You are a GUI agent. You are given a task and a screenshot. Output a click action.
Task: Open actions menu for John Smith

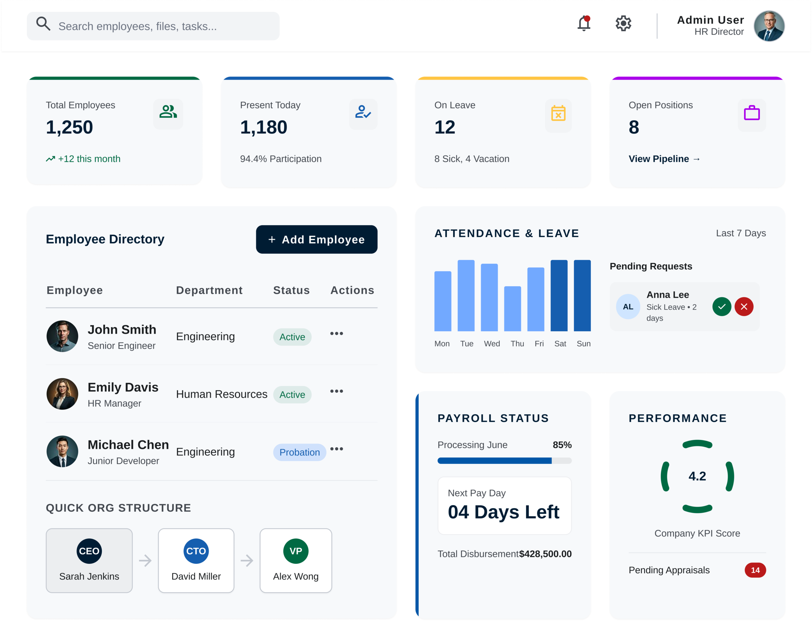337,333
